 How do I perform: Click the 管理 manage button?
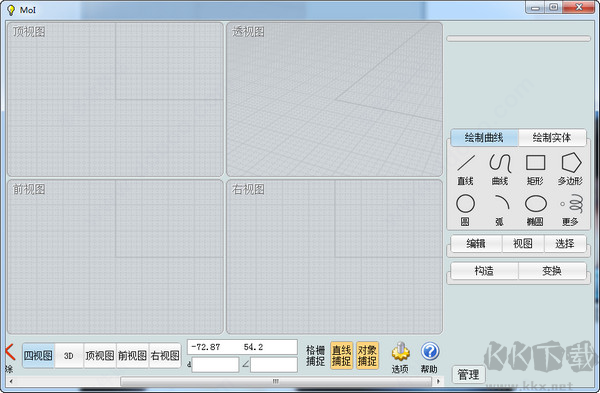[x=469, y=374]
